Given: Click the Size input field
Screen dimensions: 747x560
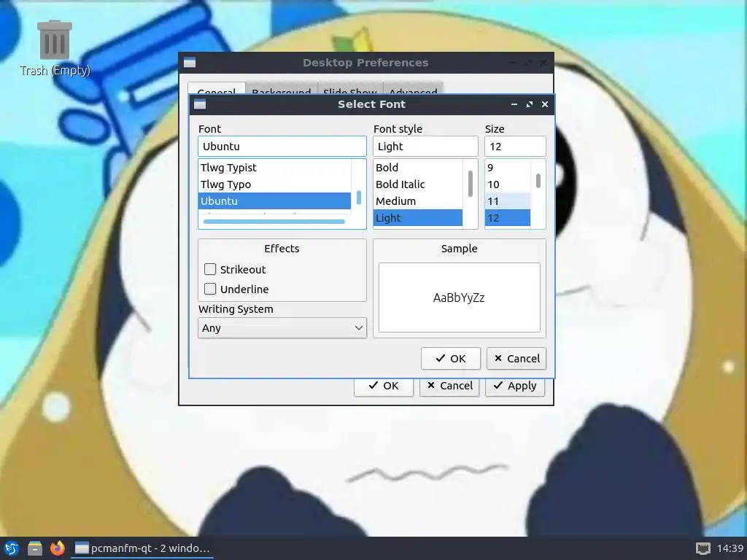Looking at the screenshot, I should (x=515, y=146).
